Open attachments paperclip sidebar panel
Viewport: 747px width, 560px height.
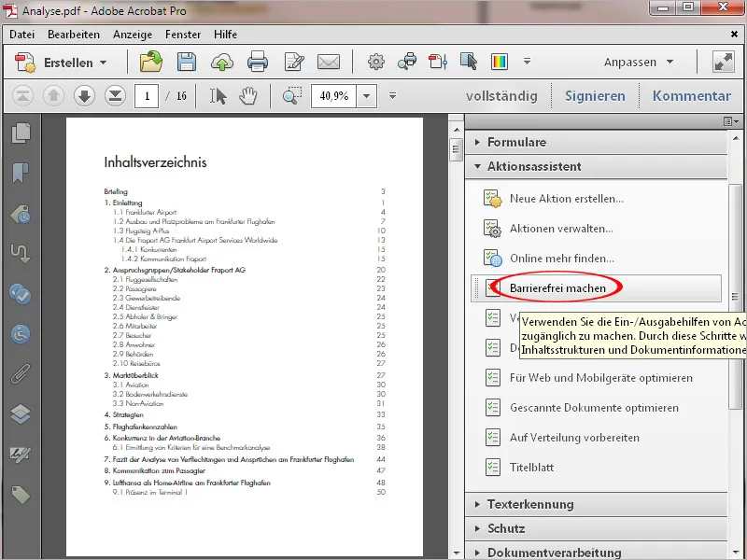(x=21, y=374)
